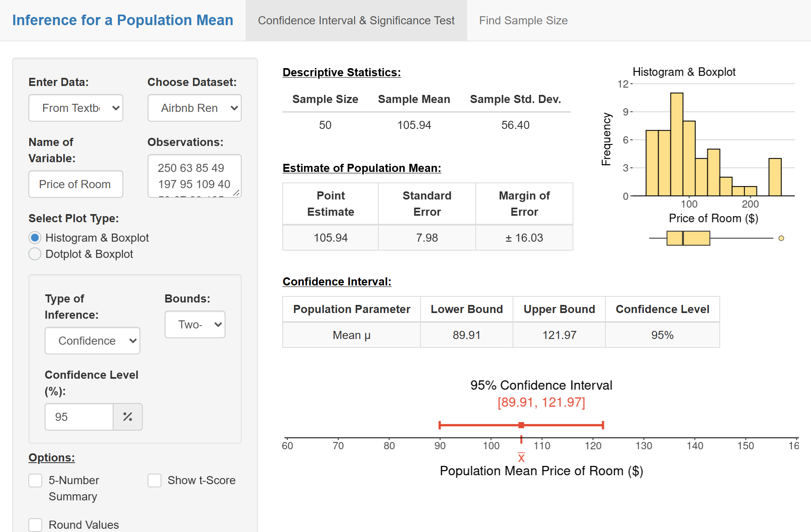Enable the Show t-Score checkbox
The height and width of the screenshot is (532, 811).
(x=154, y=481)
